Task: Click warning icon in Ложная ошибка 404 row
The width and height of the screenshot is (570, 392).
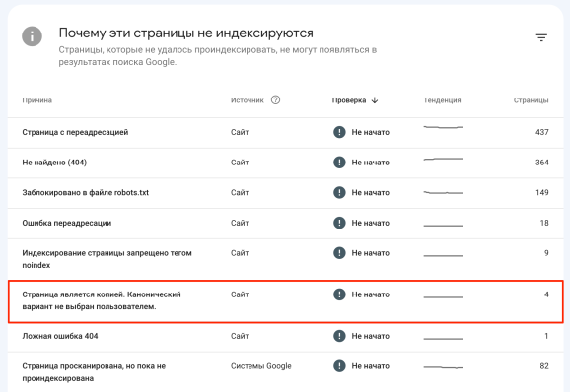Action: [339, 336]
